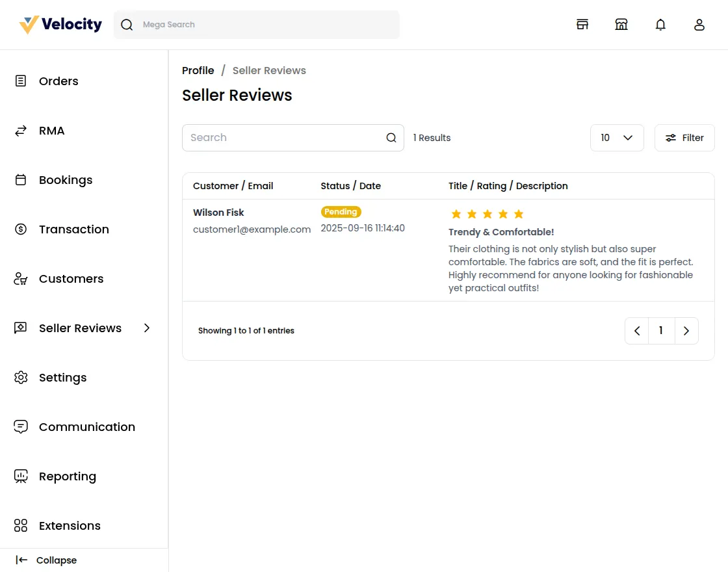Open the Bookings calendar icon

click(x=21, y=179)
